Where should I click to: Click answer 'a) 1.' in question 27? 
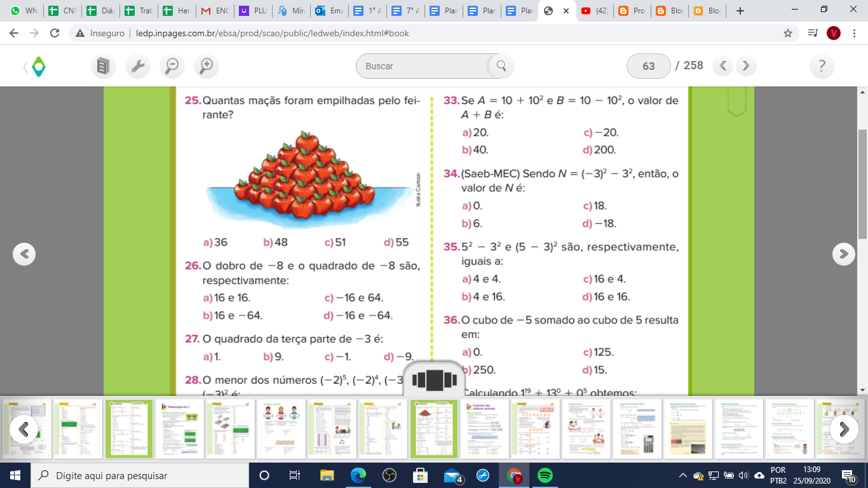coord(212,356)
